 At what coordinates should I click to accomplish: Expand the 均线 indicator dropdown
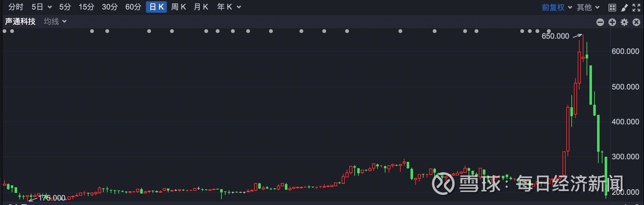point(55,21)
